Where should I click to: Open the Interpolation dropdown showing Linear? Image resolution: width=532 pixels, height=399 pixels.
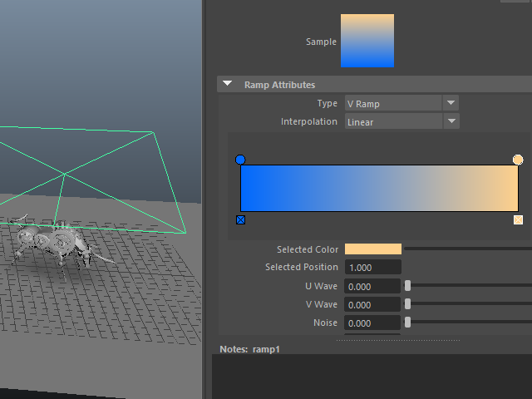(x=401, y=121)
